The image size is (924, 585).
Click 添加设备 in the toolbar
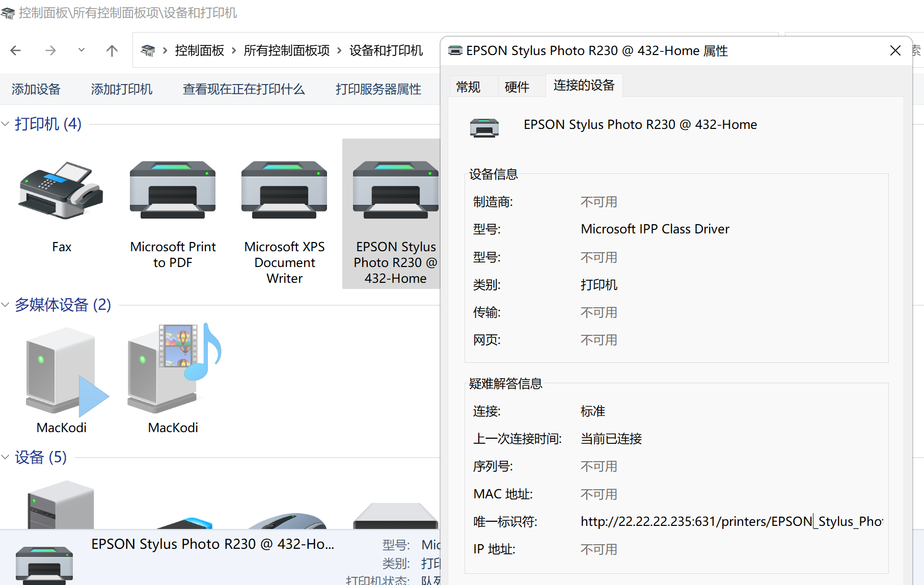[36, 89]
